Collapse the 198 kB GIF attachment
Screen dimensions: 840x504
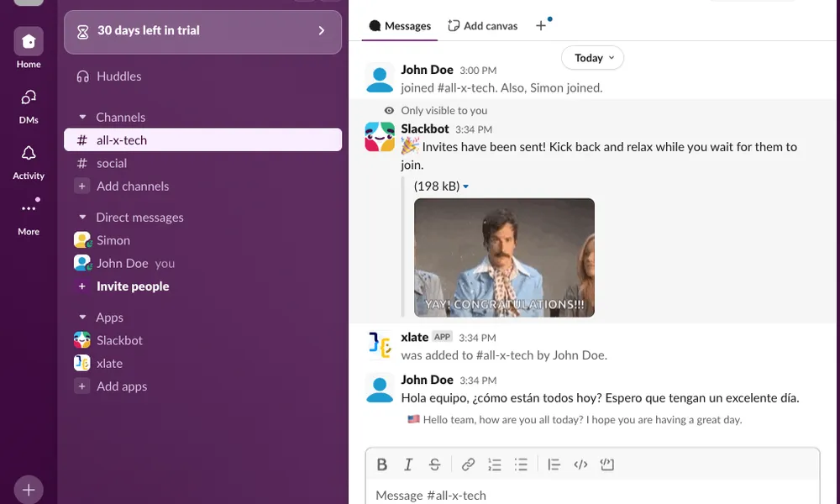[x=465, y=186]
